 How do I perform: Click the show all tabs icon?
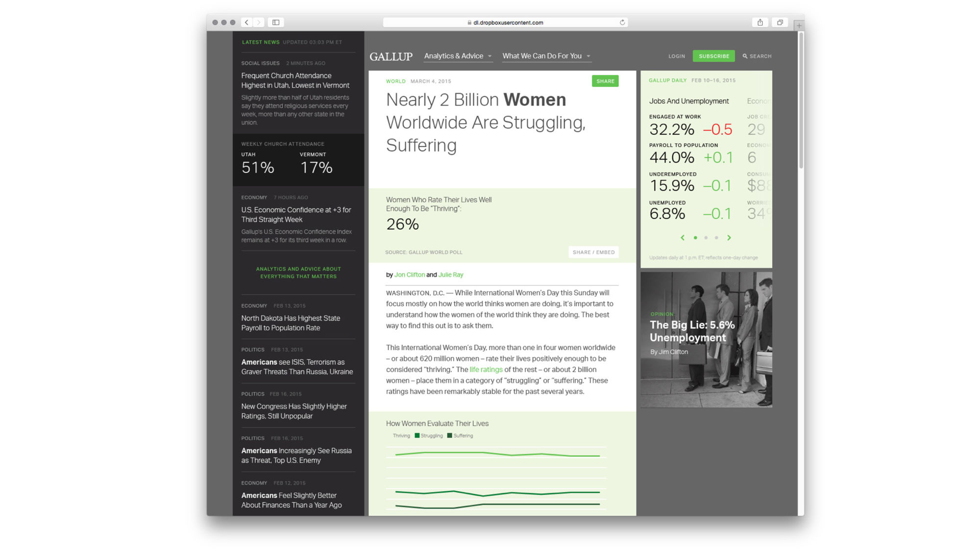[780, 23]
